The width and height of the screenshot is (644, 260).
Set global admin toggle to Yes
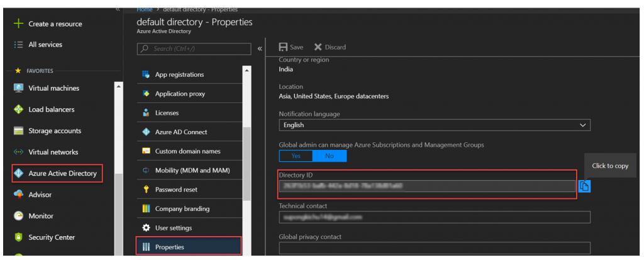pos(296,156)
